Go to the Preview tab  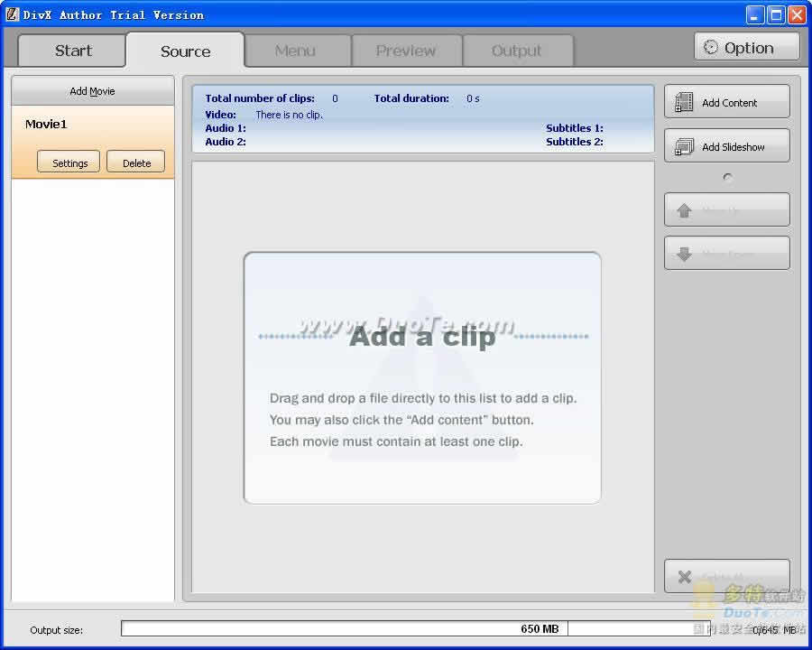406,51
